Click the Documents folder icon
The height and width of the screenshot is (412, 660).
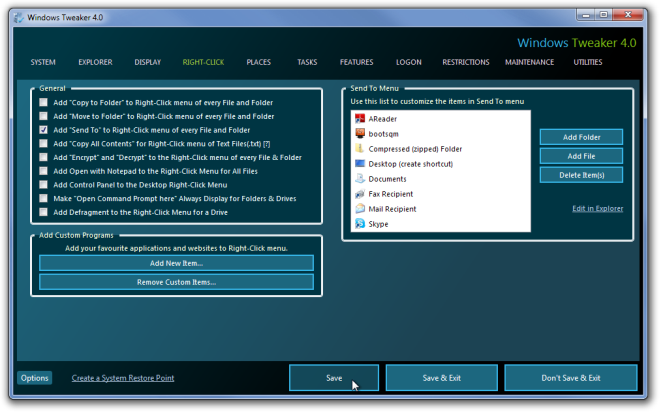pos(360,179)
